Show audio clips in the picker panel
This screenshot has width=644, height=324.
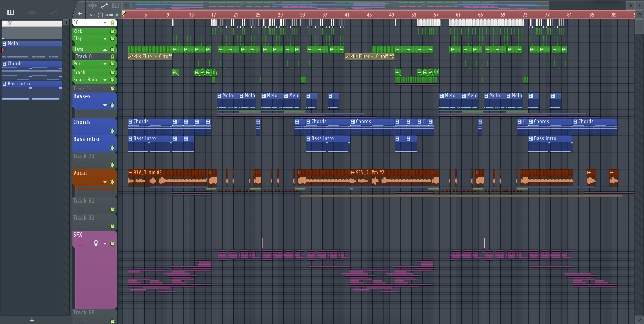tap(32, 12)
